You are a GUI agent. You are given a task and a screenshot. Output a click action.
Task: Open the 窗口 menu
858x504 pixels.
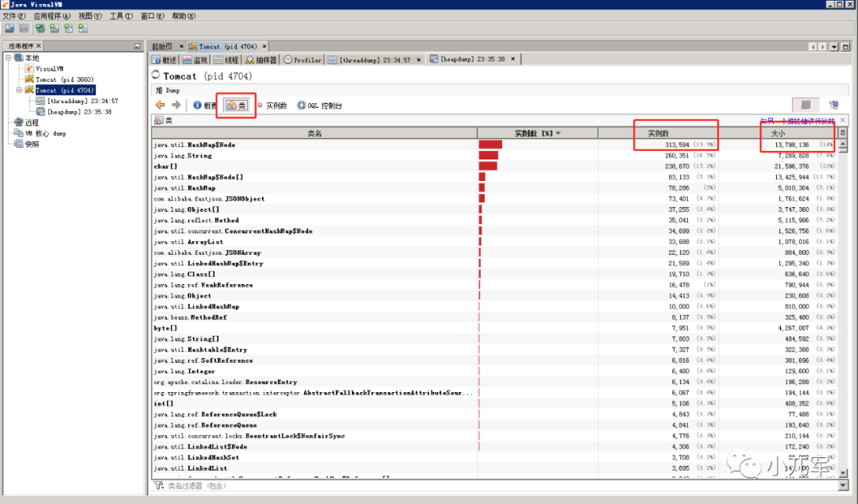152,16
